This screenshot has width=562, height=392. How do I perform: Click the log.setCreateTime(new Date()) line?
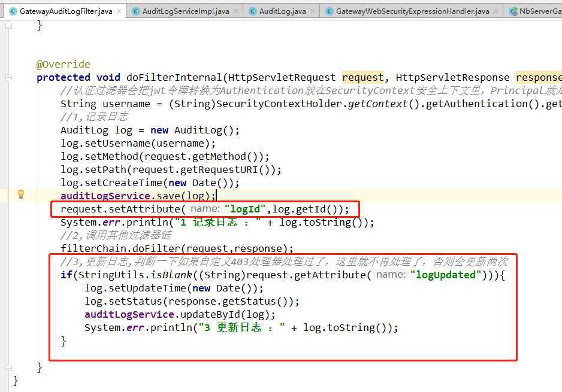tap(150, 183)
